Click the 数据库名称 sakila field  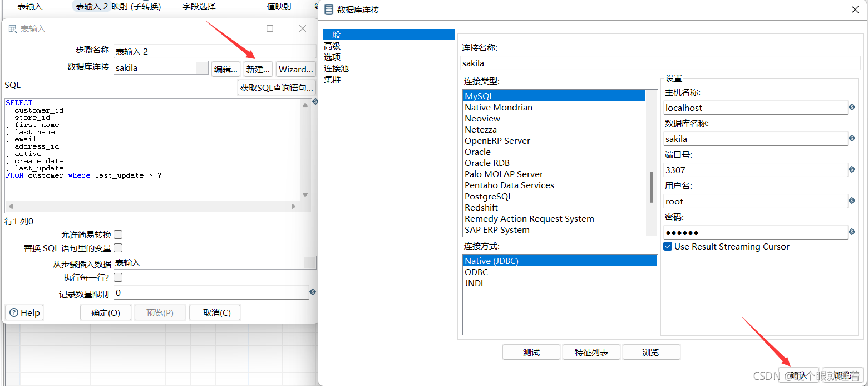tap(756, 139)
